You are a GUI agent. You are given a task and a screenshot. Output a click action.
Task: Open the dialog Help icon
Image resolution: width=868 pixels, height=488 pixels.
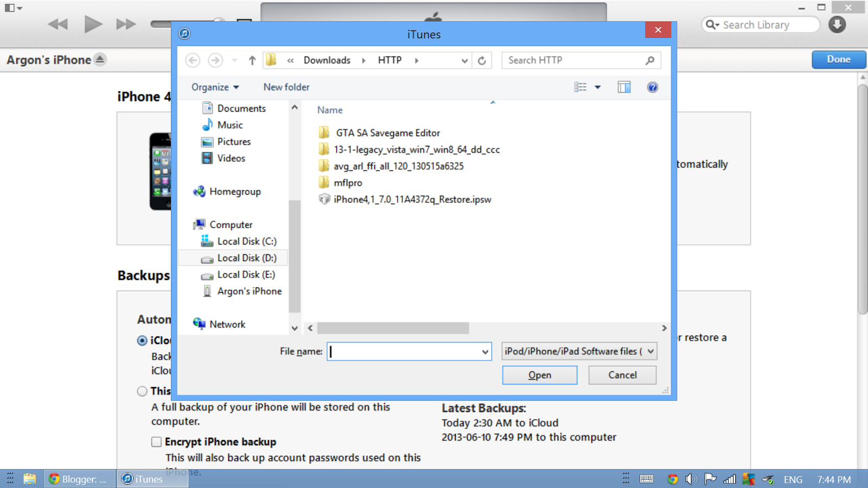coord(653,87)
